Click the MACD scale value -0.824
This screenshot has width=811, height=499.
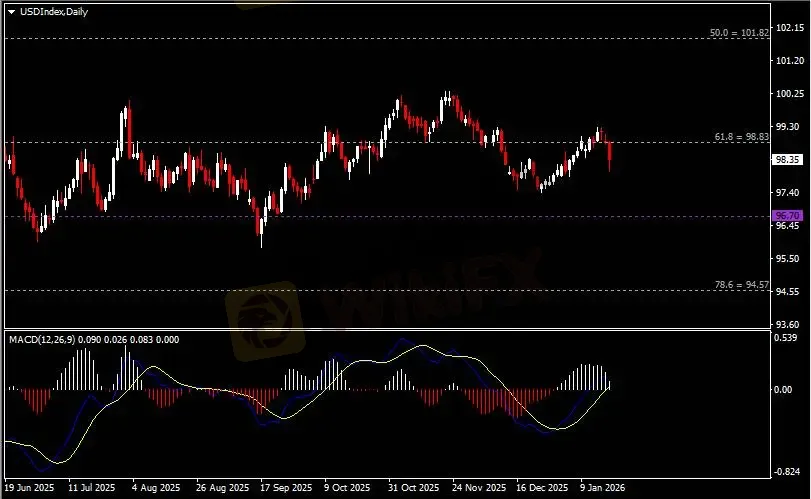[x=787, y=472]
